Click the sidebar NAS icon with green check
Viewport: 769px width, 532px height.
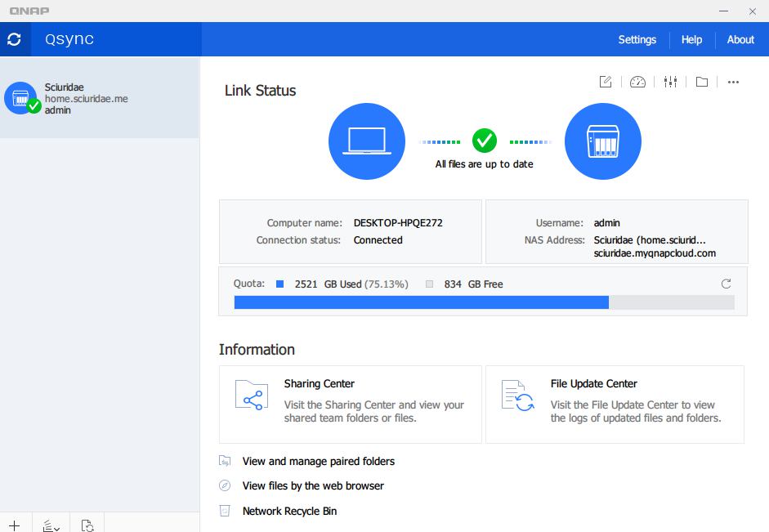pyautogui.click(x=21, y=98)
